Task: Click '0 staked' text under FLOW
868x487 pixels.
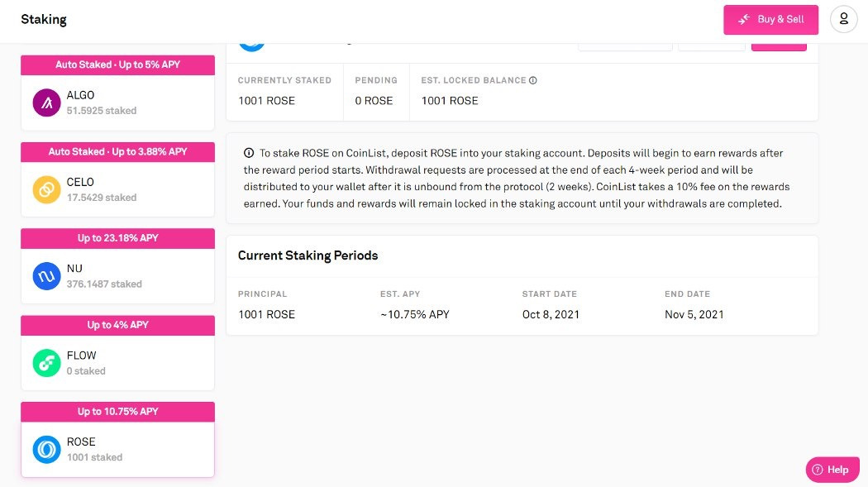Action: tap(86, 370)
